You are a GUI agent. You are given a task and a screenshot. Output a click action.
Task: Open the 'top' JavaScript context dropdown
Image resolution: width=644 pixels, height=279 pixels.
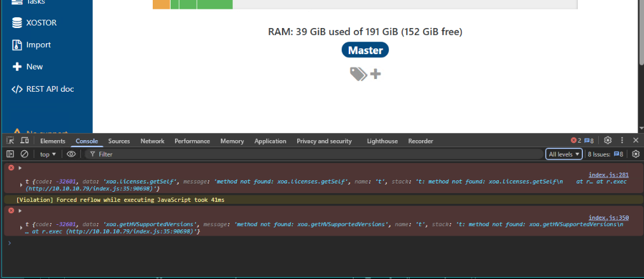point(48,154)
